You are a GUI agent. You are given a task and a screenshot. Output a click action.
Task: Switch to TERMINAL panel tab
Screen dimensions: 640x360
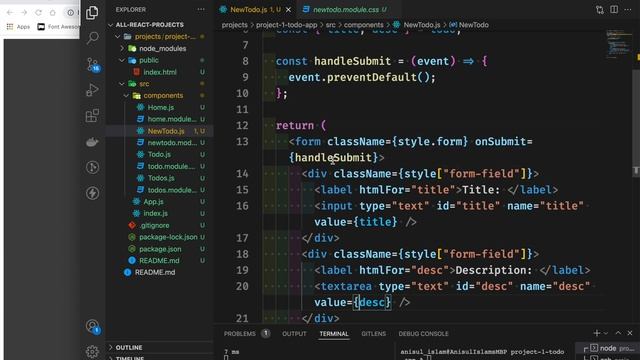tap(334, 333)
